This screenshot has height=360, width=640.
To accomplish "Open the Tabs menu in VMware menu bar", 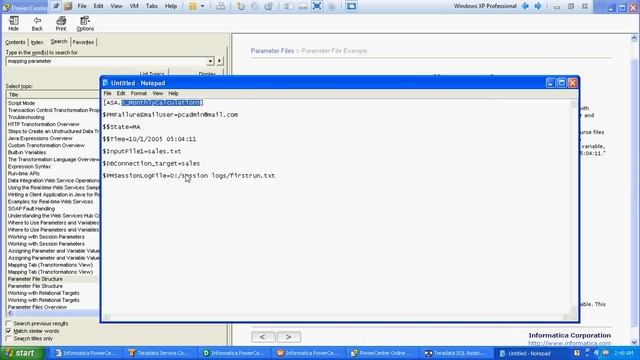I will 151,6.
